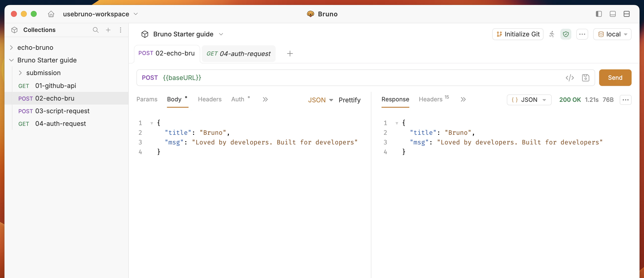Image resolution: width=644 pixels, height=278 pixels.
Task: Switch to the 04-auth-request tab
Action: (238, 54)
